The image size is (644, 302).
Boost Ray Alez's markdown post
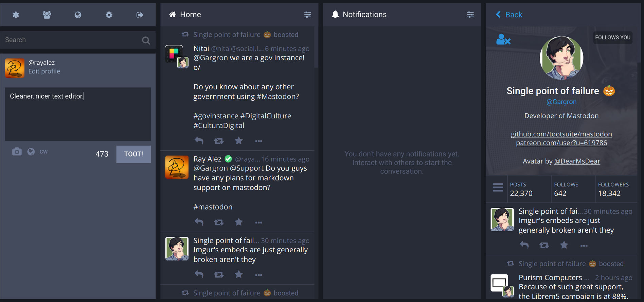pos(219,222)
